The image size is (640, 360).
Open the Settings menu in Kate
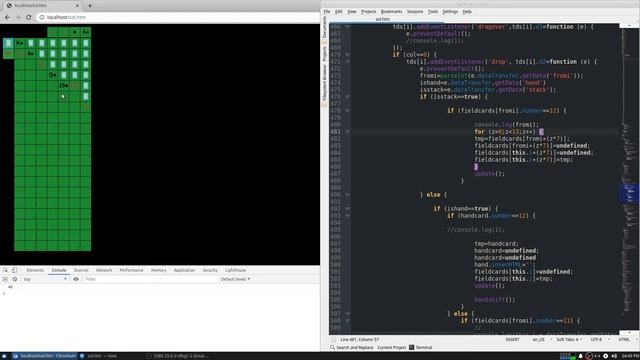[x=450, y=11]
